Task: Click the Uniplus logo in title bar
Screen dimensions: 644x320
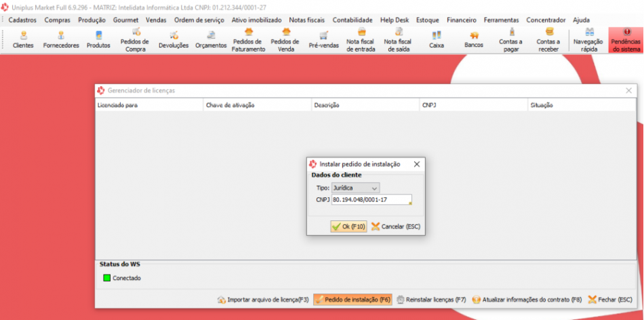Action: point(5,7)
